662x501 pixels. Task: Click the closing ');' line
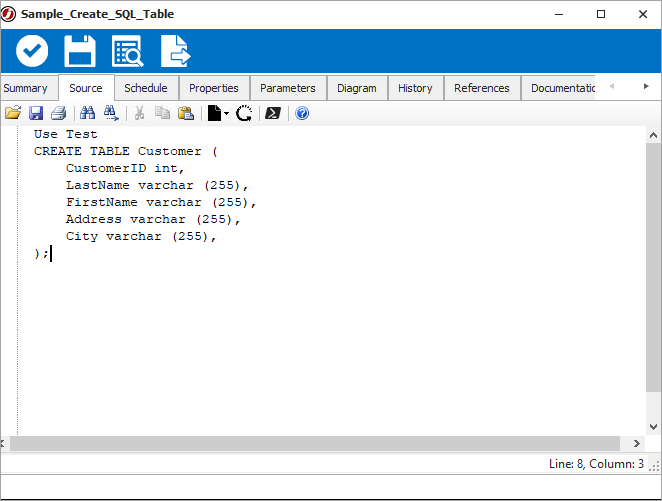pos(41,253)
